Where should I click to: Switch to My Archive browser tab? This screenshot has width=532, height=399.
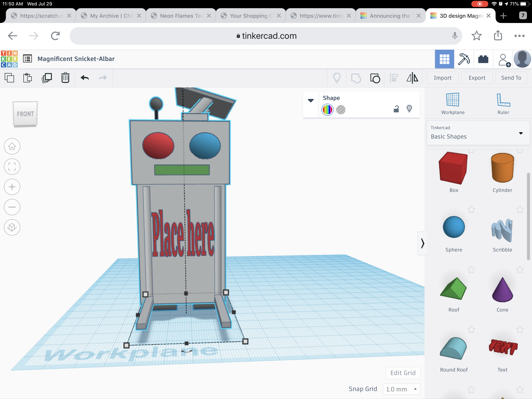(x=111, y=16)
